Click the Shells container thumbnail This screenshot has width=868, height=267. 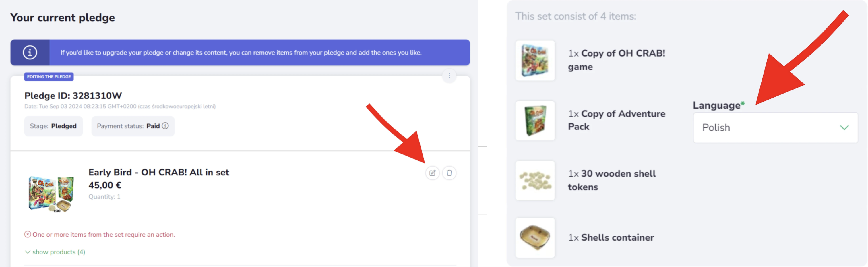[535, 238]
